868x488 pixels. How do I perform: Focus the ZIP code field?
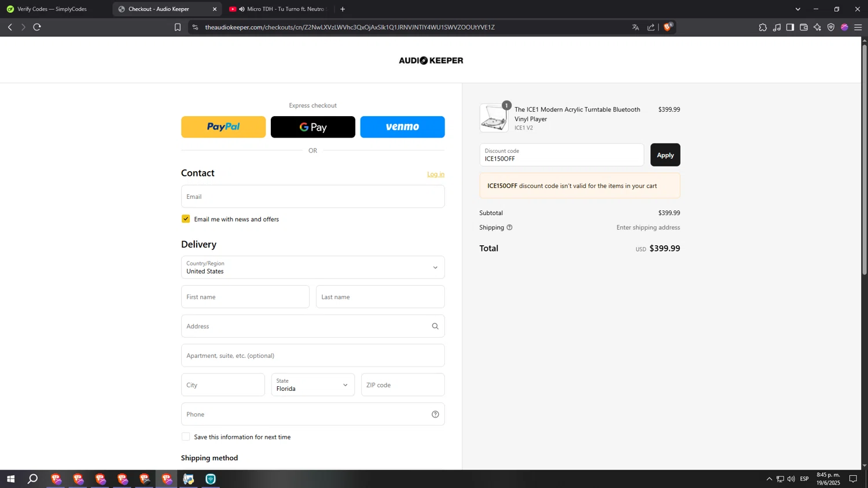coord(403,385)
